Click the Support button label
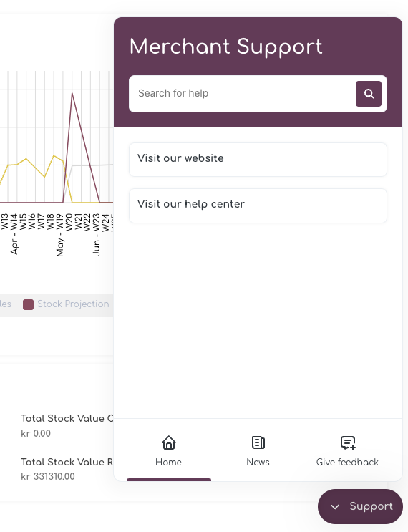Viewport: 408px width, 532px height. pos(371,506)
